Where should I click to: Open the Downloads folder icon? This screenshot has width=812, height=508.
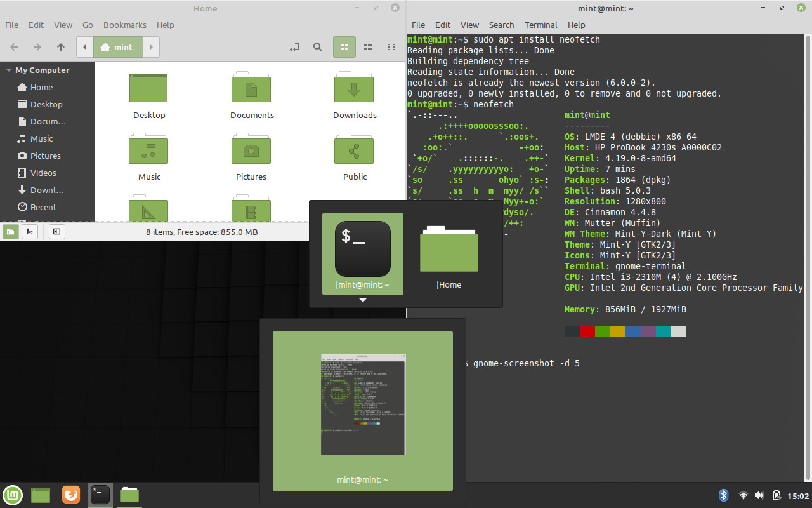354,88
